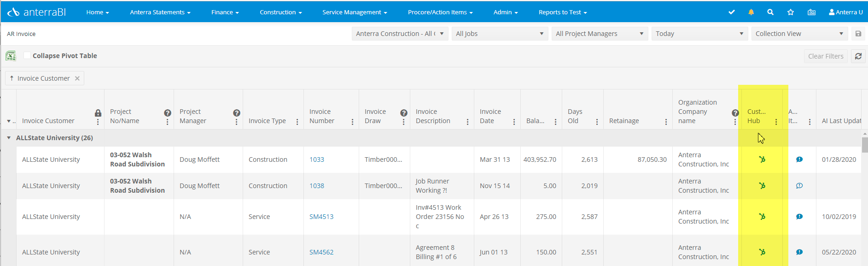Open invoice link SM4513
Image resolution: width=868 pixels, height=266 pixels.
tap(321, 217)
